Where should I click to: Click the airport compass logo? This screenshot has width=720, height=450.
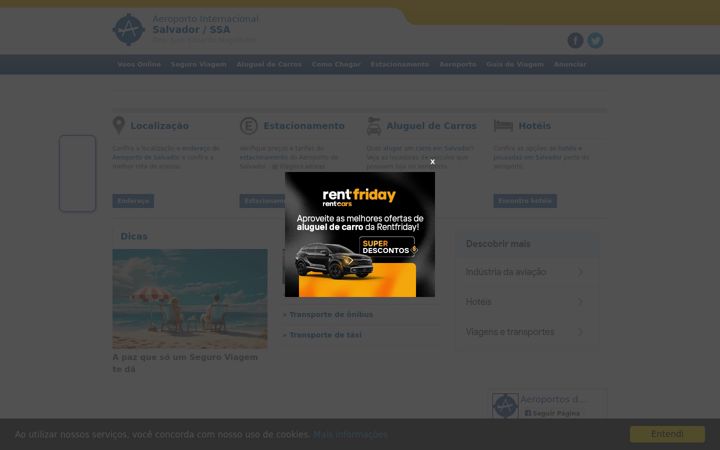coord(129,29)
